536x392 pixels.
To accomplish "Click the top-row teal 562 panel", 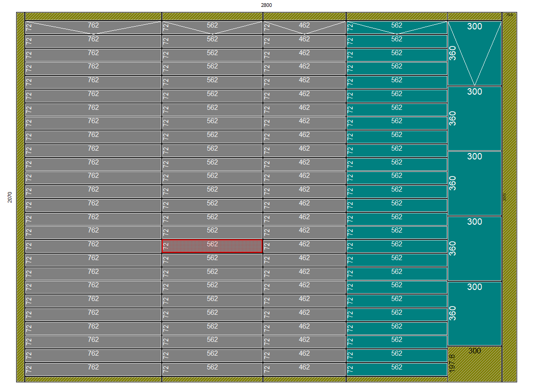I will [x=397, y=28].
